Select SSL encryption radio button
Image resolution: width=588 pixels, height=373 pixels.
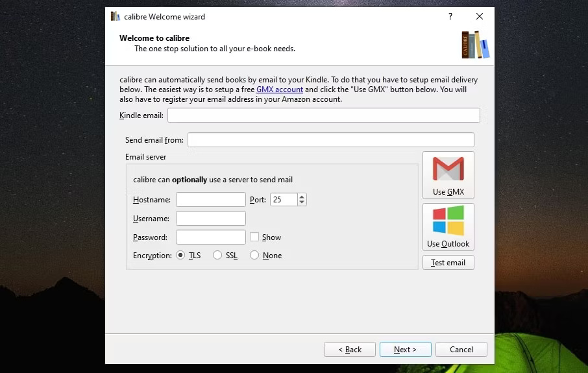[217, 256]
